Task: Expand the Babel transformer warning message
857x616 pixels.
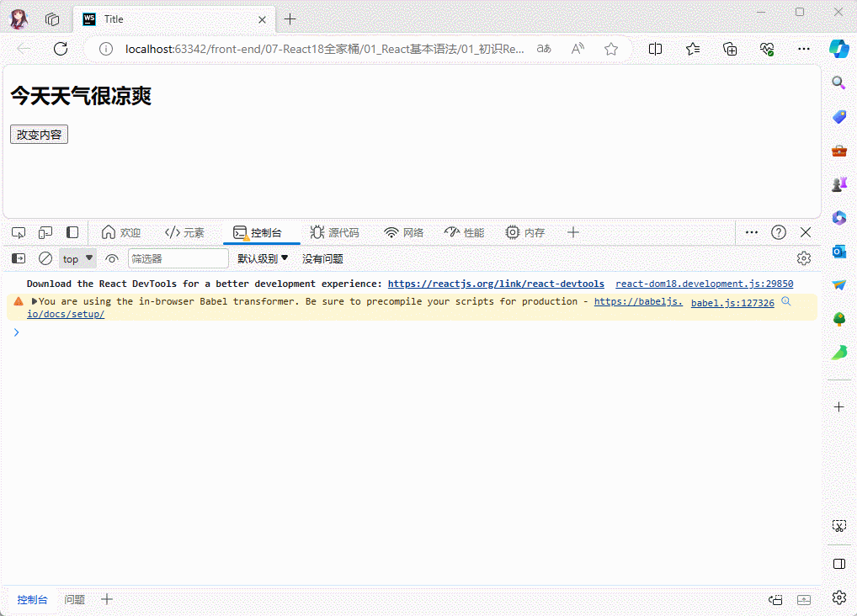Action: point(35,301)
